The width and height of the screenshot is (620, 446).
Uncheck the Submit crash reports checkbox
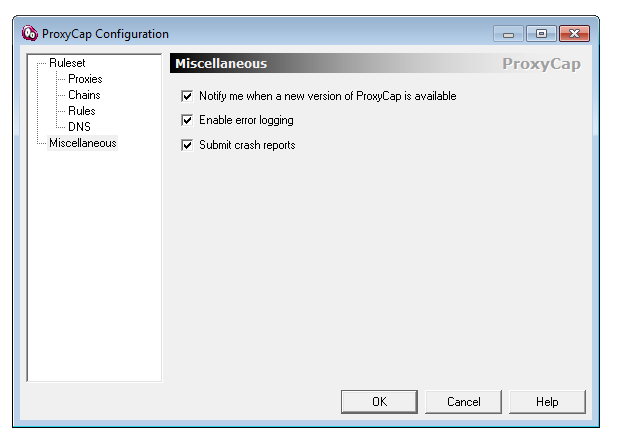pos(187,145)
